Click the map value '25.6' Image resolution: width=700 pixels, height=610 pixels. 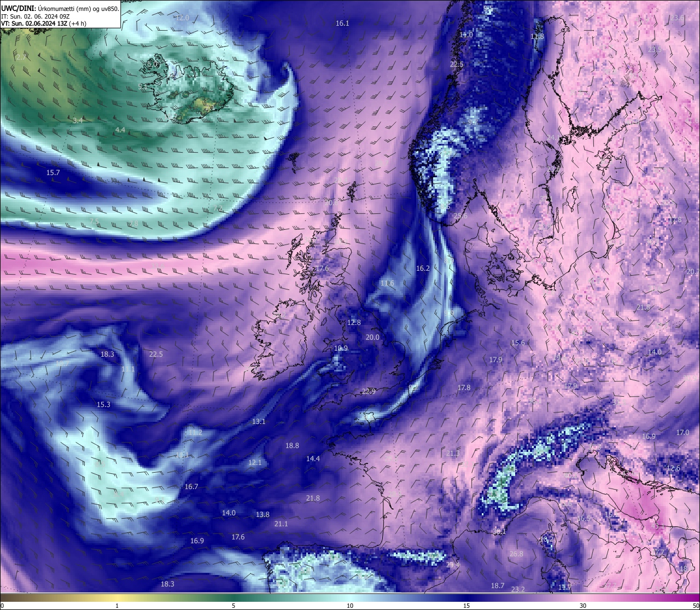pos(461,216)
